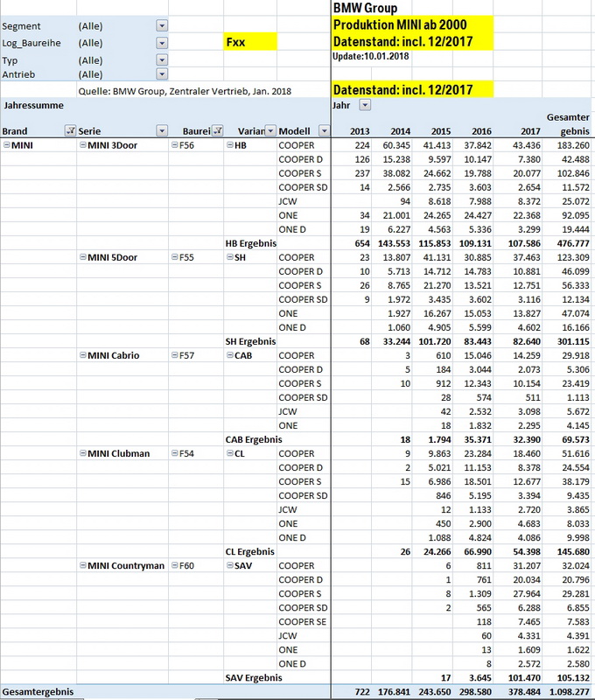Select the CAB total value 69.573
The height and width of the screenshot is (700, 595).
(x=576, y=440)
